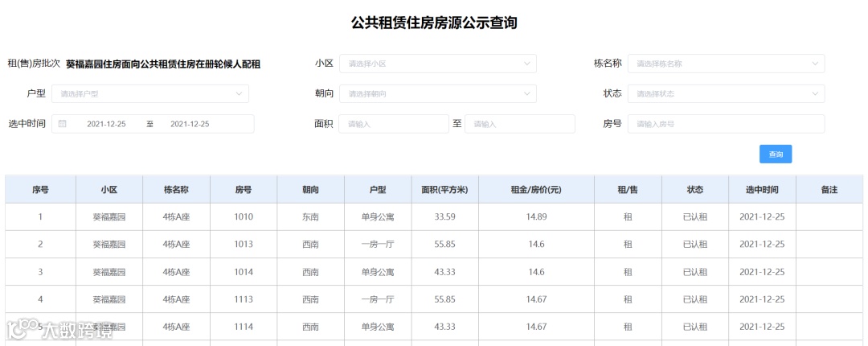The image size is (868, 346).
Task: Click the 面积(平方米) column header
Action: click(445, 190)
